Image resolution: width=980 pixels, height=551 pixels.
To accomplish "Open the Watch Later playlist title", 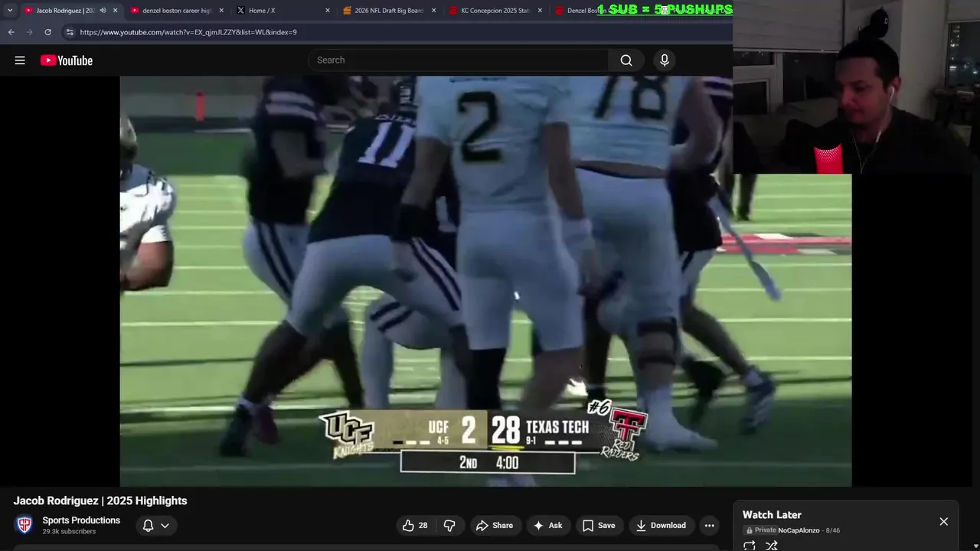I will click(x=772, y=515).
